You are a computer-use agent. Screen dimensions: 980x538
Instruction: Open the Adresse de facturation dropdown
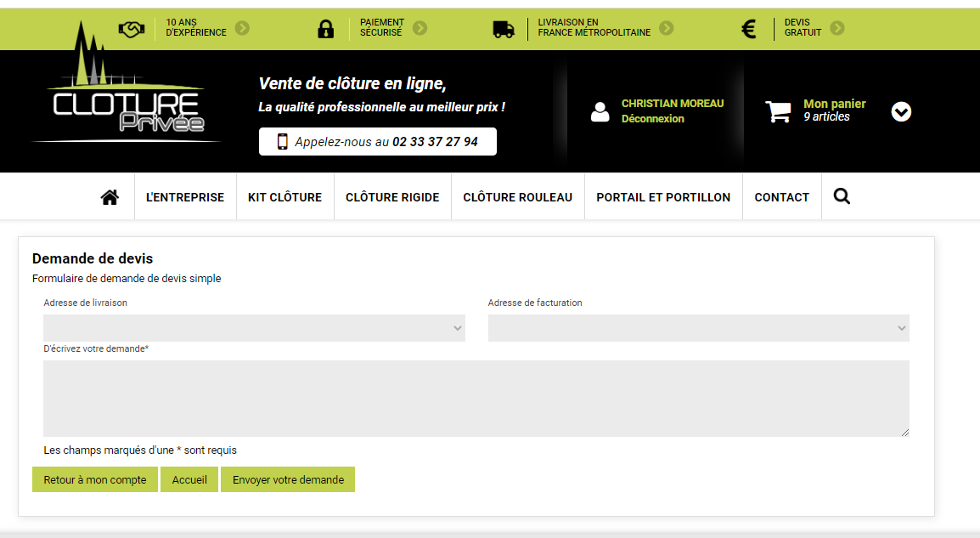pos(699,328)
